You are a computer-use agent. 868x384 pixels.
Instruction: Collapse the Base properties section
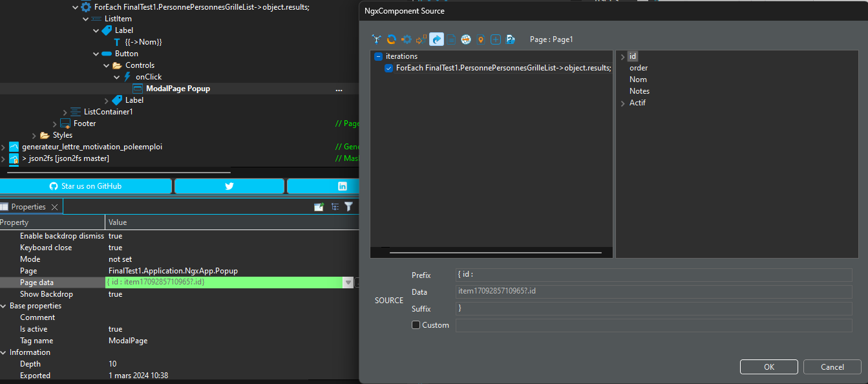click(3, 306)
